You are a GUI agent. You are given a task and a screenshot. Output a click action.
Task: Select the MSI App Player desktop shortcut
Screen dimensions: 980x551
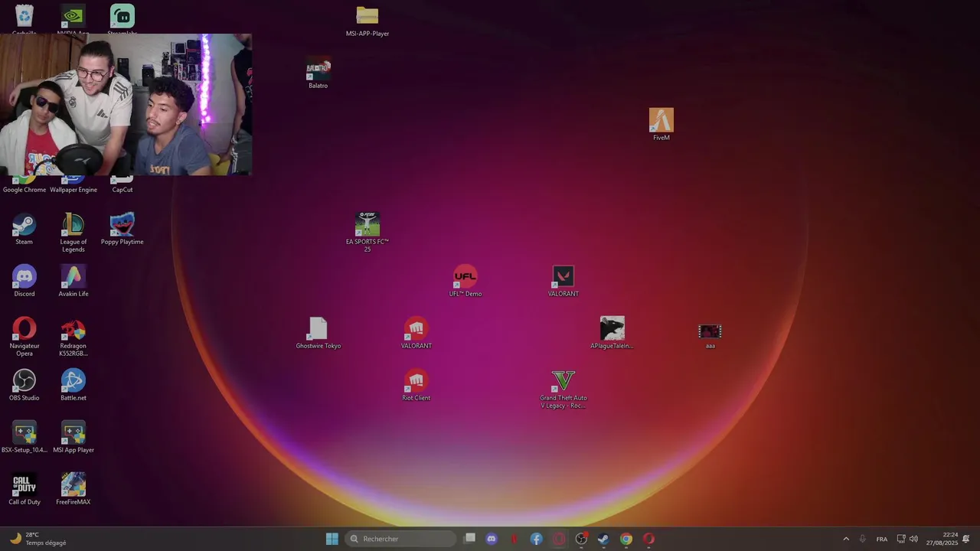pos(73,437)
